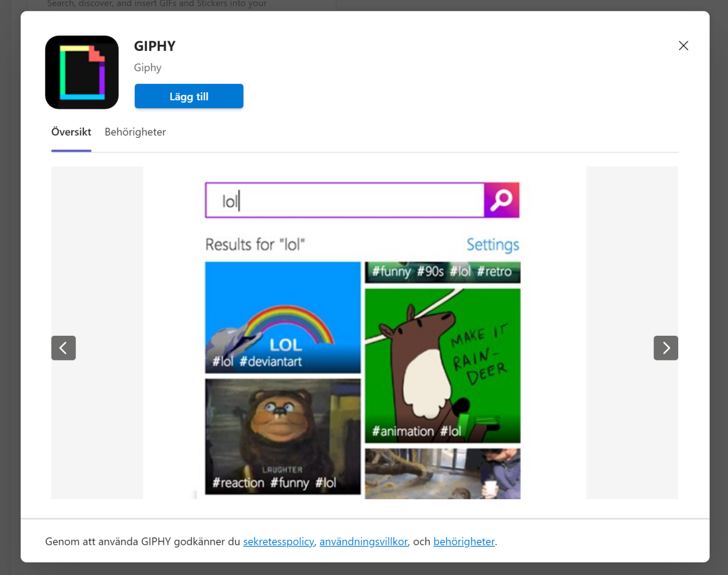Open the sekretesspolicy link
Screen dimensions: 728x575
279,542
